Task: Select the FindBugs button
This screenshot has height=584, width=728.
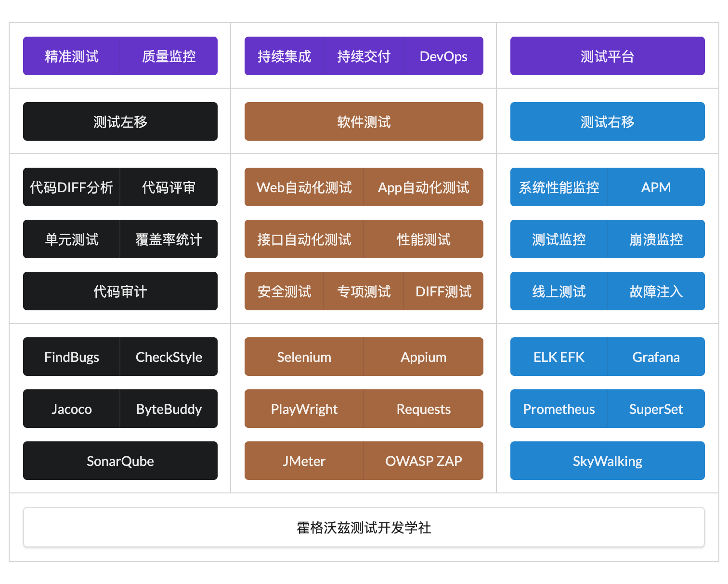Action: point(72,357)
